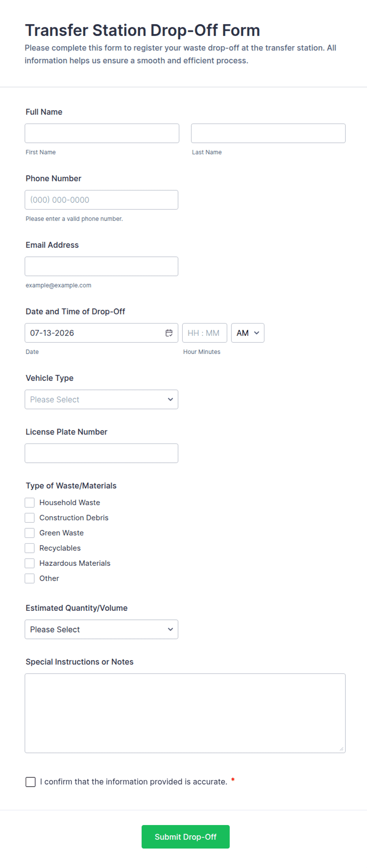
Task: Click the Submit Drop-Off button
Action: (185, 837)
